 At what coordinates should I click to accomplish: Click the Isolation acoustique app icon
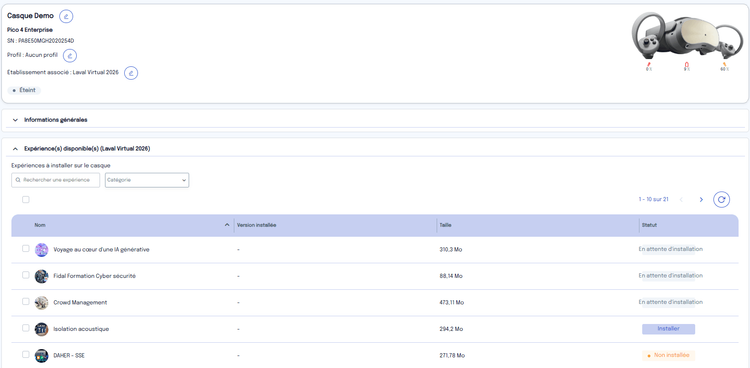[42, 329]
